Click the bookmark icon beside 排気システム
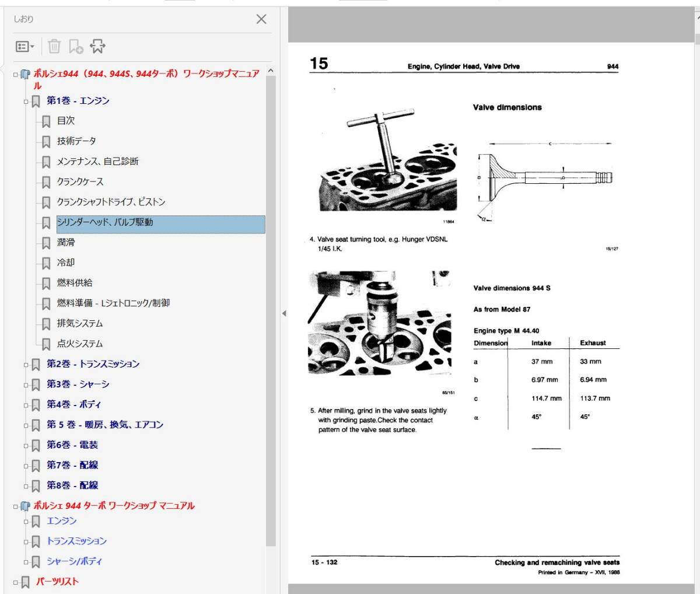 pyautogui.click(x=46, y=324)
